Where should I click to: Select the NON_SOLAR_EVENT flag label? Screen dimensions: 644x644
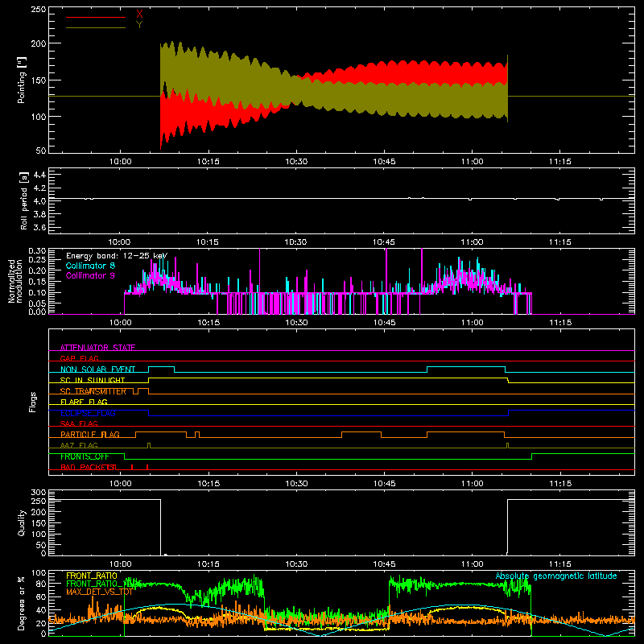(97, 369)
